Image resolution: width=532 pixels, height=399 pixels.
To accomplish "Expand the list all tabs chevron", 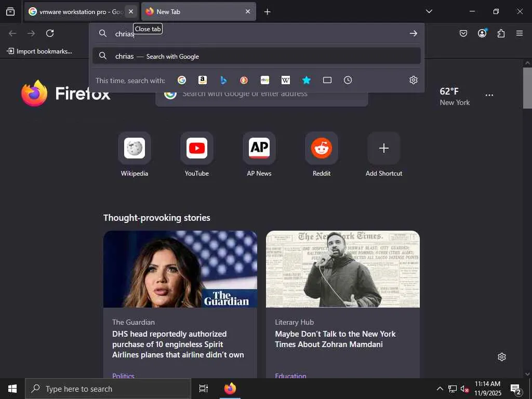I will 429,11.
